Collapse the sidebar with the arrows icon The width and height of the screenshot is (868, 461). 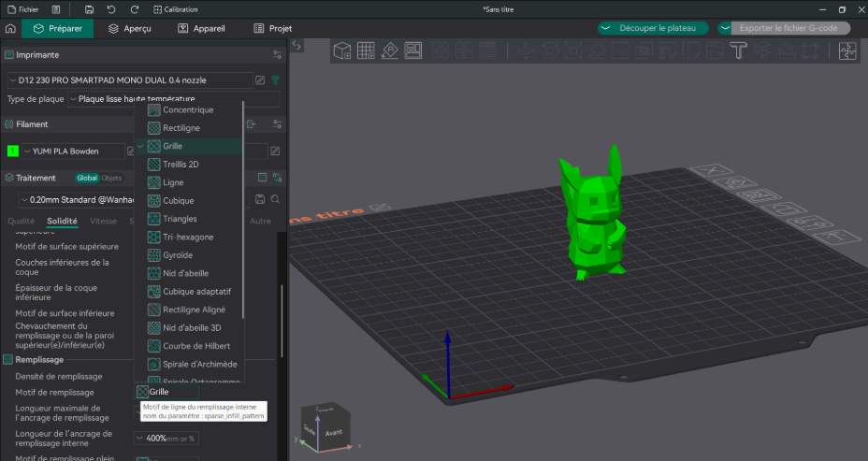(x=297, y=46)
